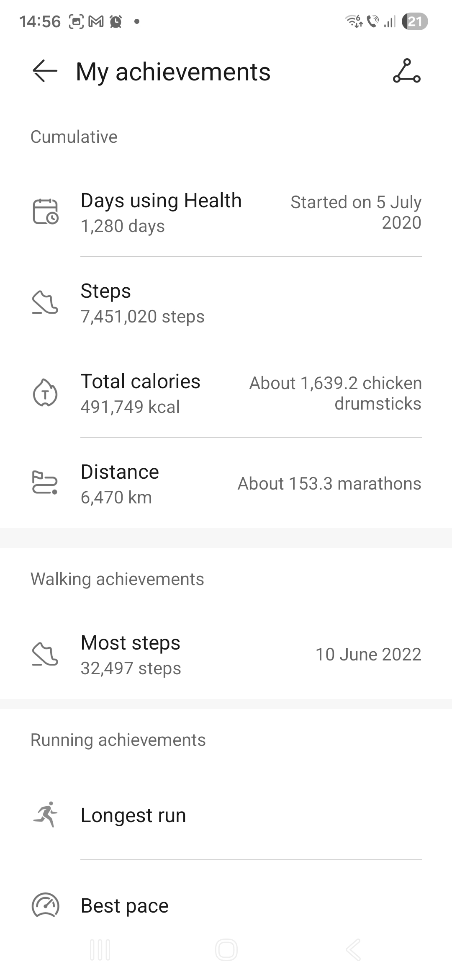Tap the battery indicator in status bar
Viewport: 452px width, 980px height.
[414, 21]
